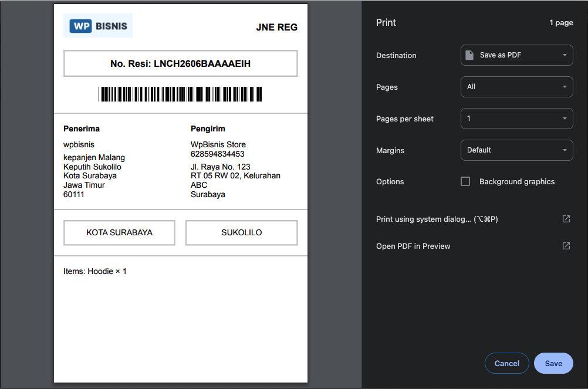588x389 pixels.
Task: Click the Keputih Sukolilo address line
Action: tap(92, 167)
